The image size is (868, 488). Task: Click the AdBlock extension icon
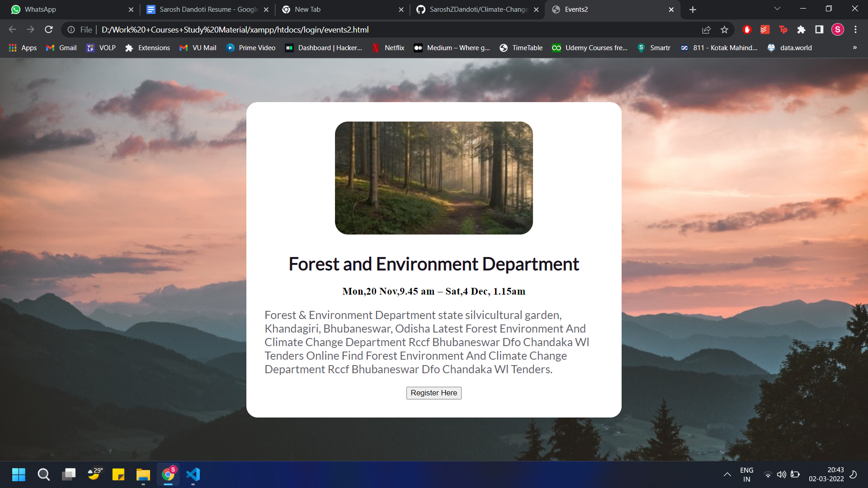tap(747, 29)
